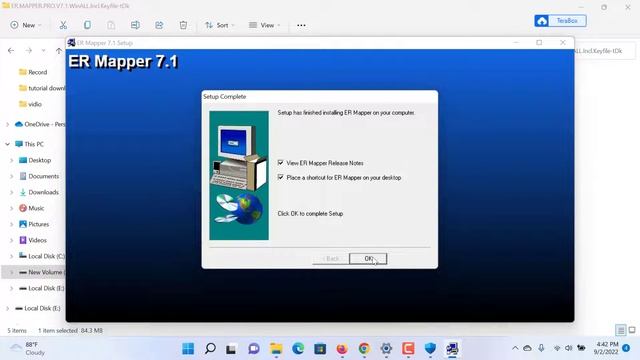
Task: Click the Delete trash icon in Explorer
Action: (x=183, y=25)
